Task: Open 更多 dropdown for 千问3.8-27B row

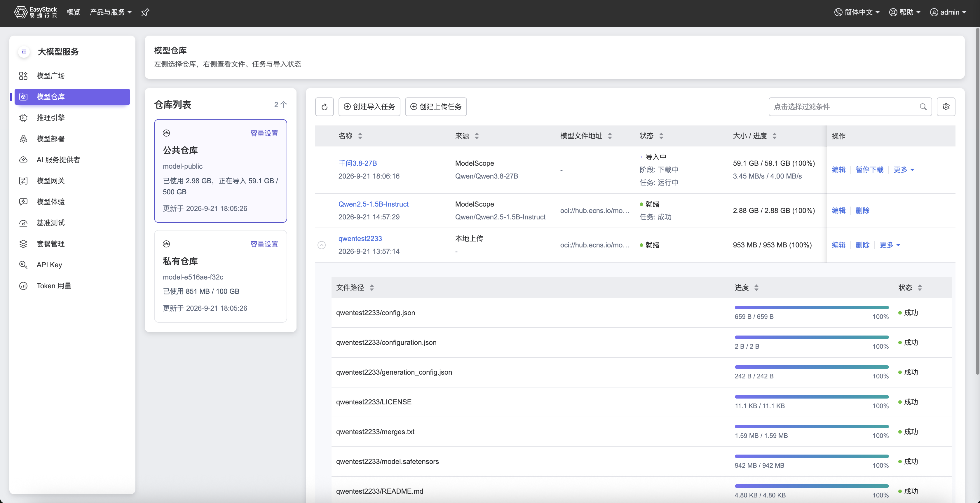Action: tap(904, 170)
